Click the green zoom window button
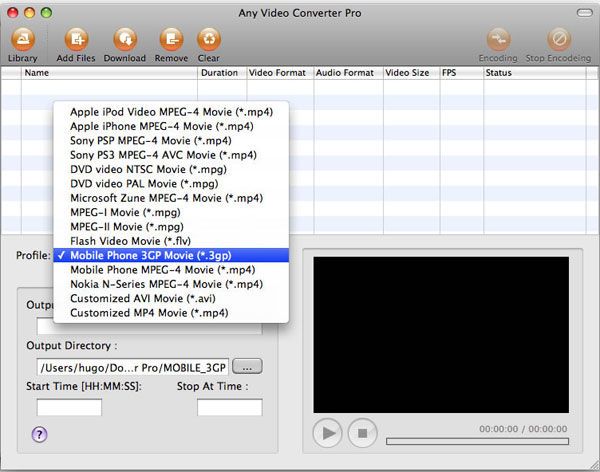Viewport: 600px width, 472px height. tap(46, 13)
